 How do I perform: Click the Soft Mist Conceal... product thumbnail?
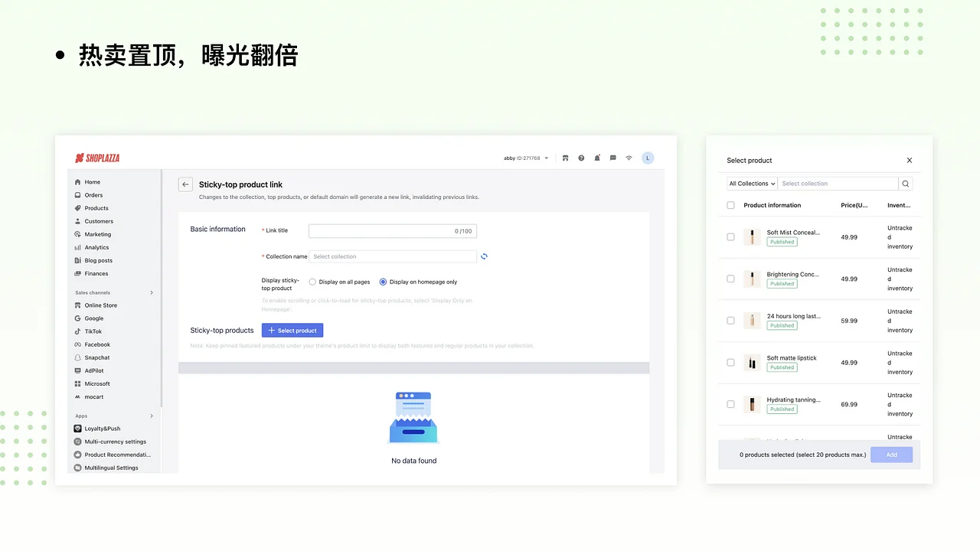coord(752,237)
